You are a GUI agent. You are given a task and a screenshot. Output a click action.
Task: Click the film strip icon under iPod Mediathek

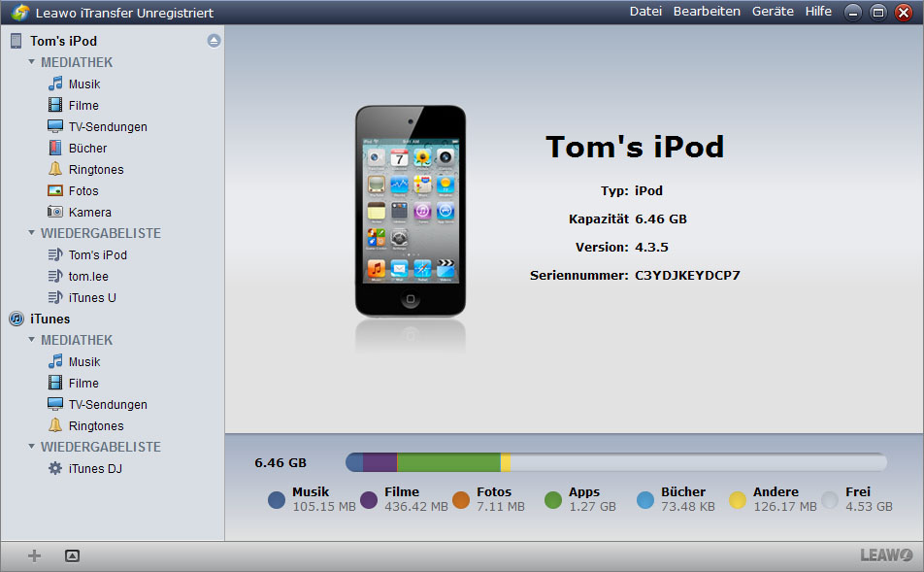[x=55, y=105]
